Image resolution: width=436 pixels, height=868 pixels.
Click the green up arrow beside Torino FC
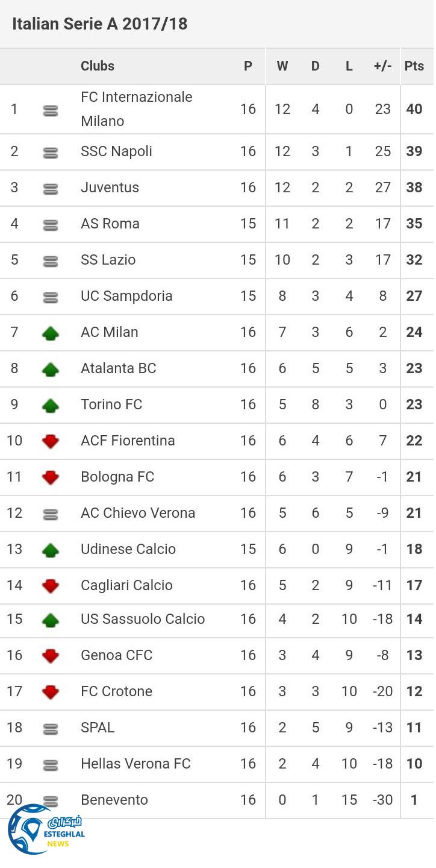(51, 405)
